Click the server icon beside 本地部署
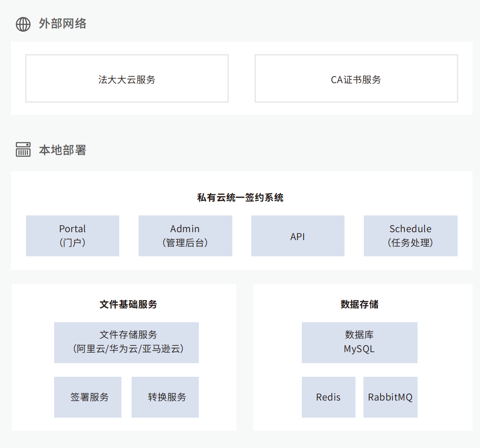Screen dimensions: 480x448 (23, 149)
